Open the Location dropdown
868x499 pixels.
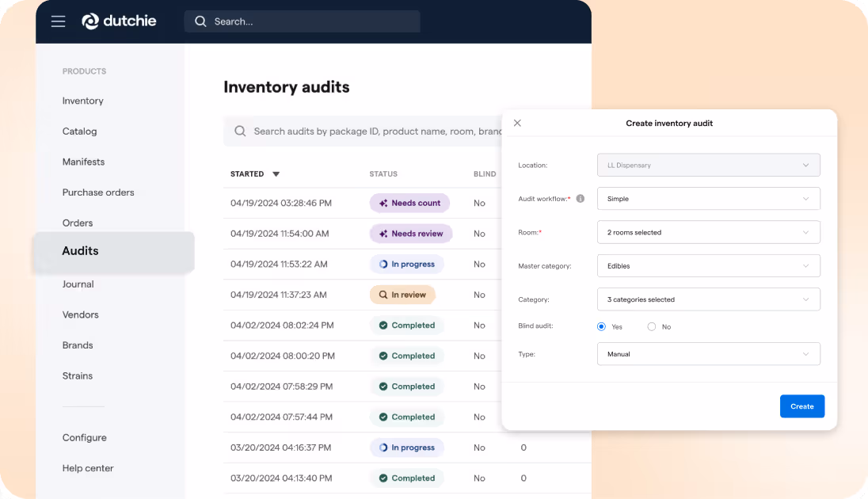[x=709, y=165]
